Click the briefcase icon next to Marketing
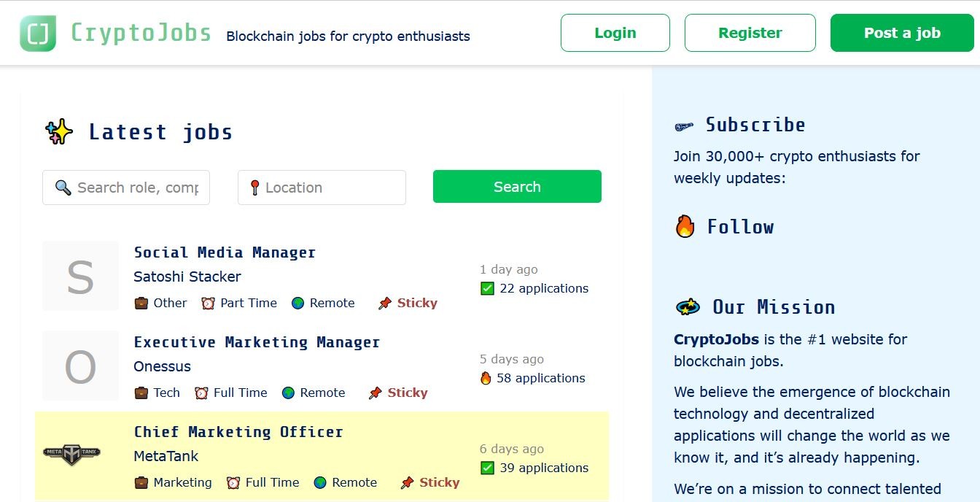Image resolution: width=980 pixels, height=502 pixels. coord(141,482)
